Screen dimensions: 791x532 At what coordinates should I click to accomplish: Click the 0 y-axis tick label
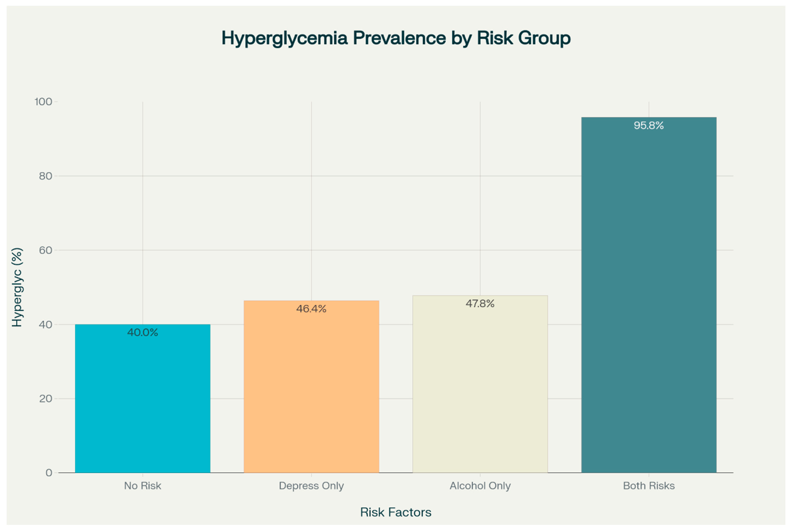coord(49,473)
